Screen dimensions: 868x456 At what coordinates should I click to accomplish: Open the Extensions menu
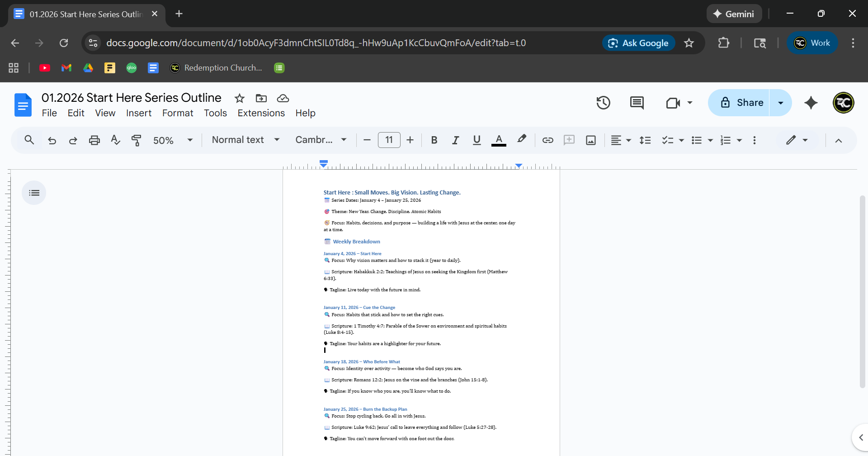click(x=261, y=113)
